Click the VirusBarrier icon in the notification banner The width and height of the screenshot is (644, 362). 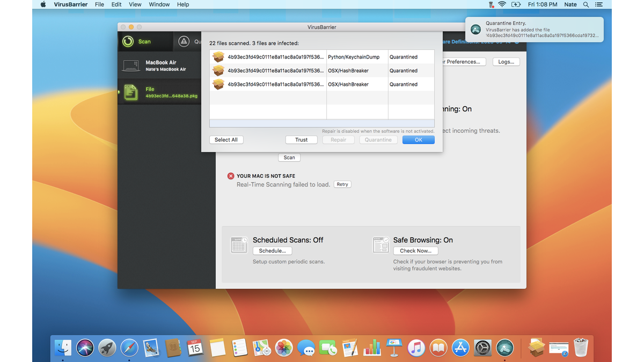click(x=475, y=29)
